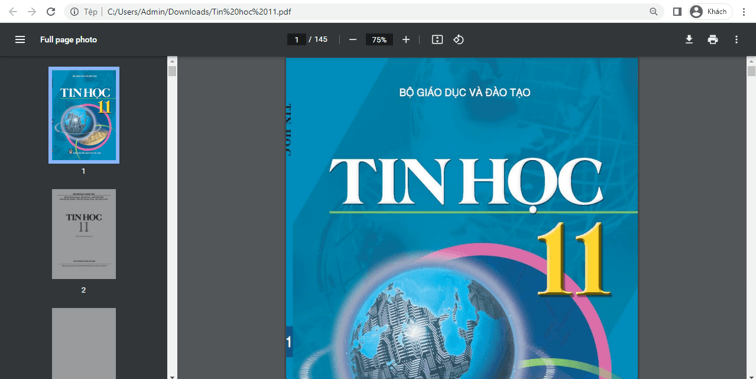Click the browser forward arrow
The height and width of the screenshot is (380, 756).
click(32, 12)
